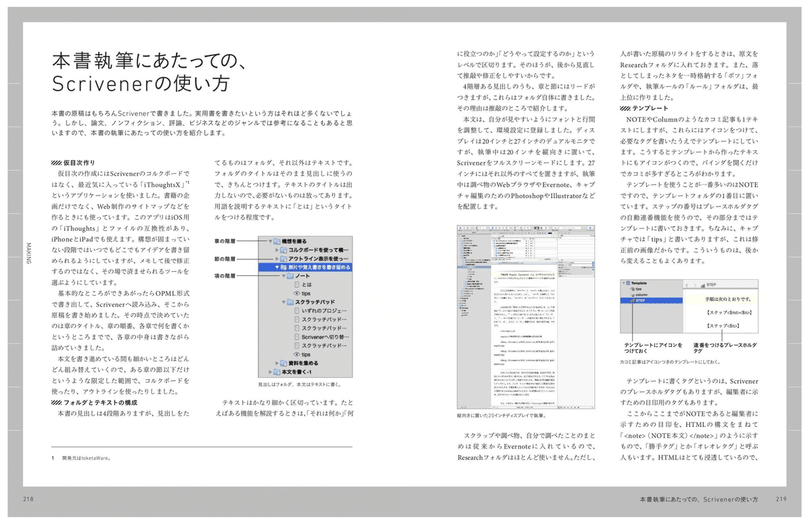812x525 pixels.
Task: Select the column template item
Action: point(639,295)
